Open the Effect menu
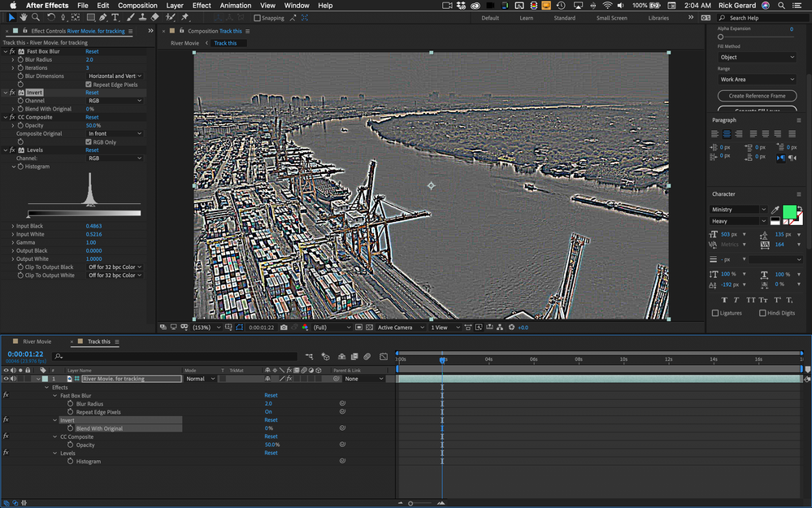812x508 pixels. (202, 5)
